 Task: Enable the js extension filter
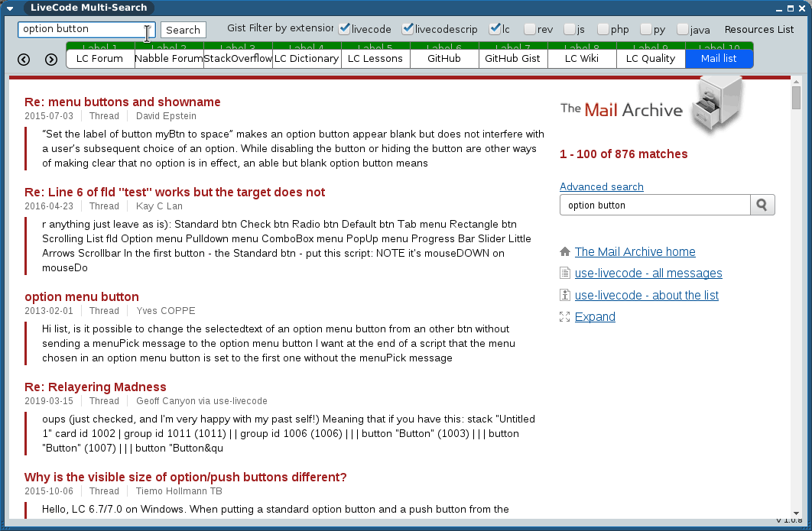(x=570, y=30)
